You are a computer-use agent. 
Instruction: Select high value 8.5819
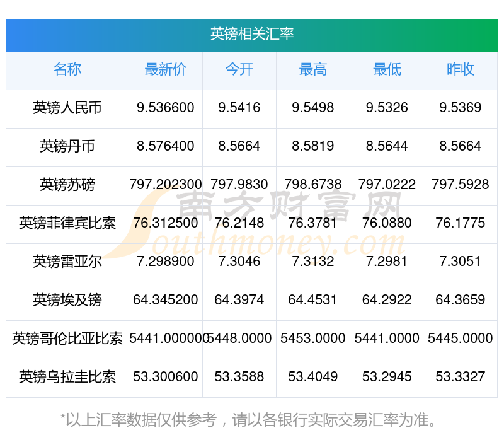[x=312, y=146]
